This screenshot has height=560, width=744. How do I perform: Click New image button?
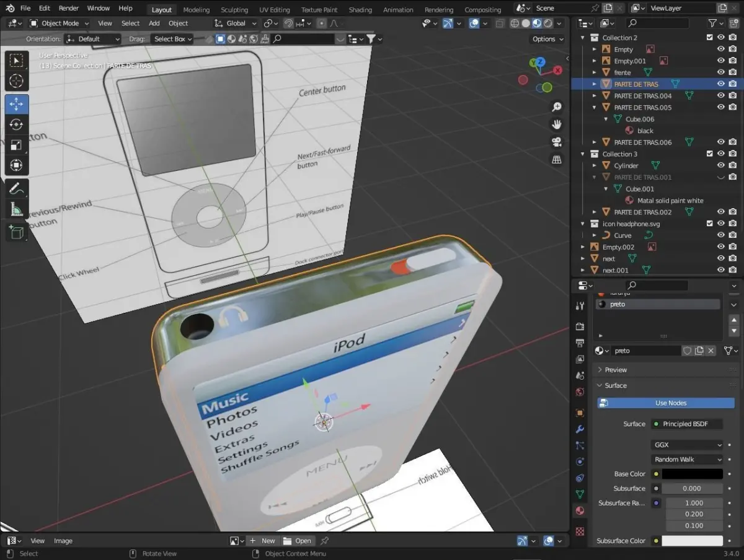point(262,541)
